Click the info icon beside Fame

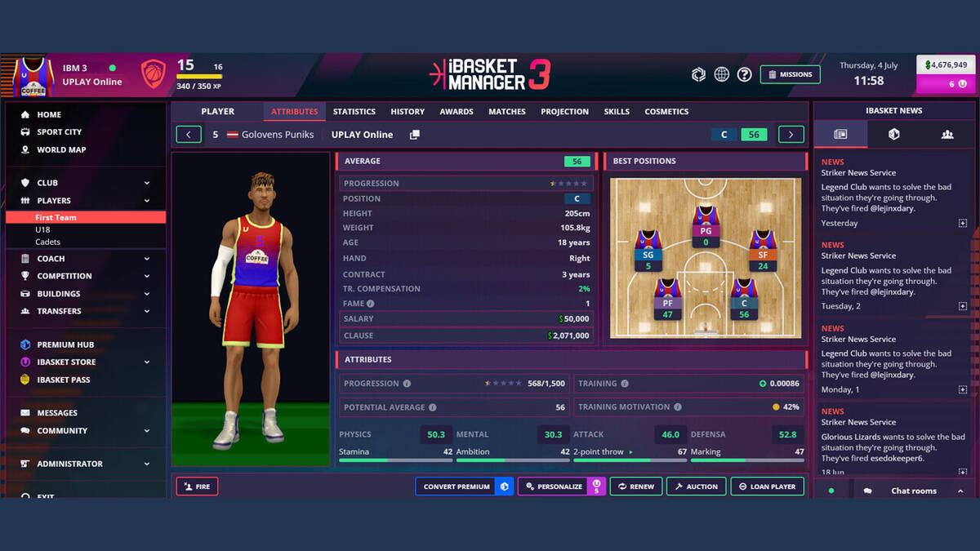click(x=371, y=304)
